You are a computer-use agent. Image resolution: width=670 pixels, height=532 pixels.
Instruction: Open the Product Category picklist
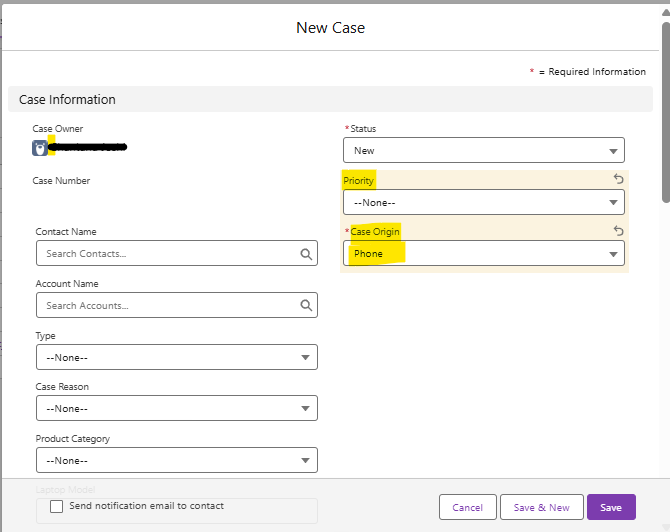pos(176,460)
